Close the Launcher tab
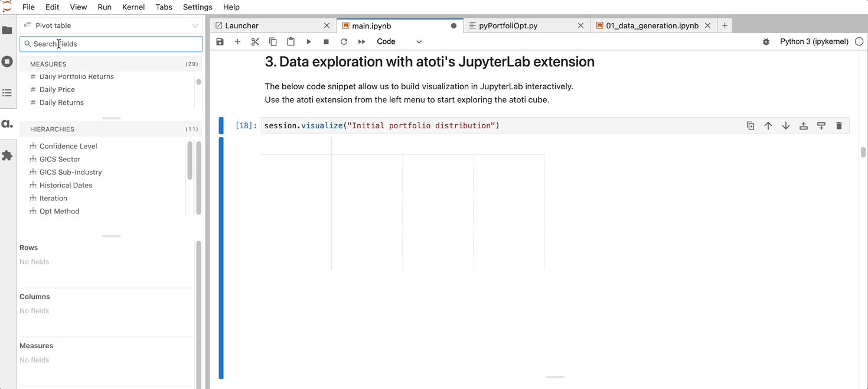Image resolution: width=868 pixels, height=389 pixels. click(327, 25)
